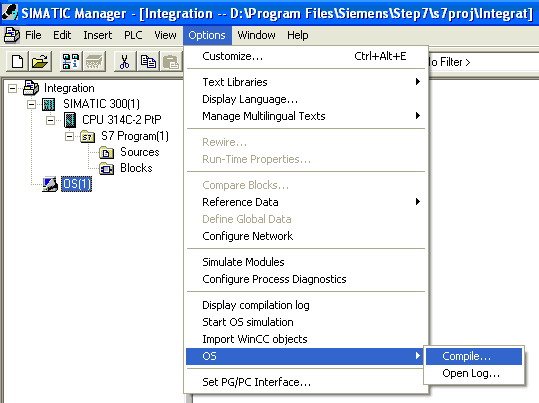Viewport: 539px width, 403px height.
Task: Open the PLC menu
Action: click(133, 35)
